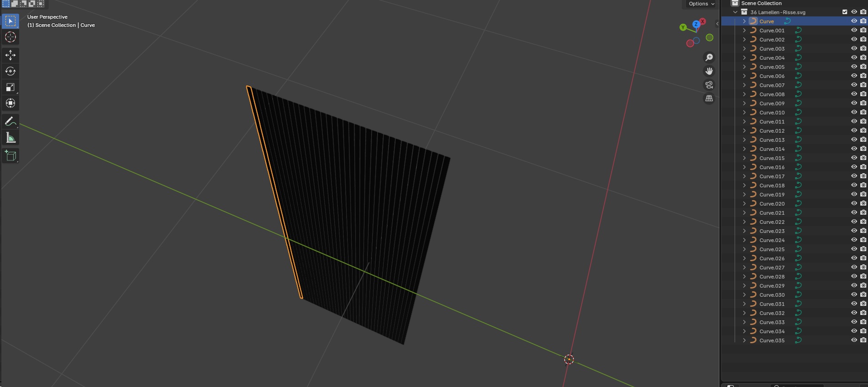The image size is (868, 387).
Task: Open the Options dropdown
Action: pos(701,4)
